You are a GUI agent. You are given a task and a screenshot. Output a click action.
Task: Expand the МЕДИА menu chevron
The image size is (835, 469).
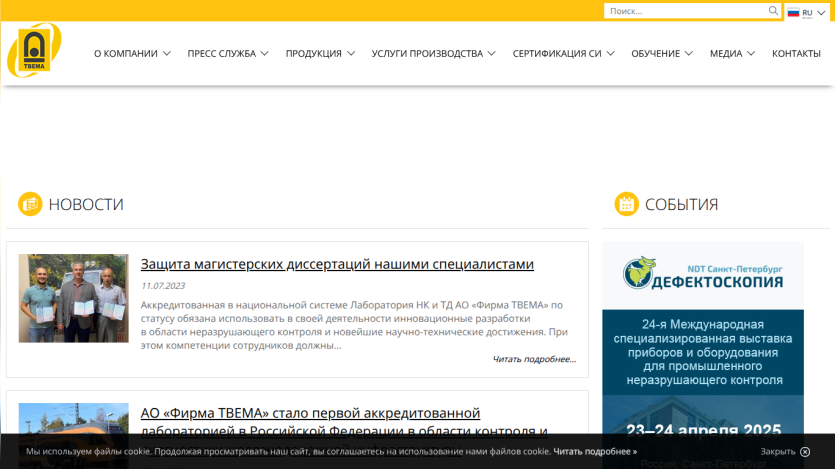coord(751,53)
